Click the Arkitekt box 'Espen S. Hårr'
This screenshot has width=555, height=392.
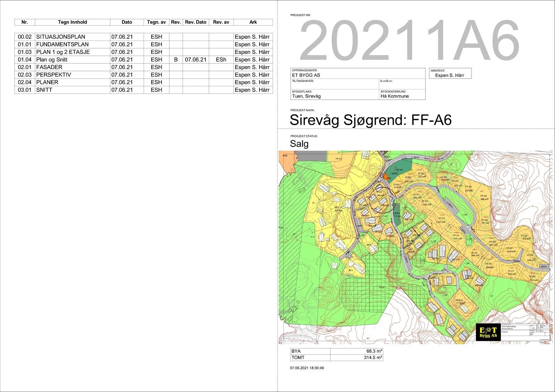point(450,73)
